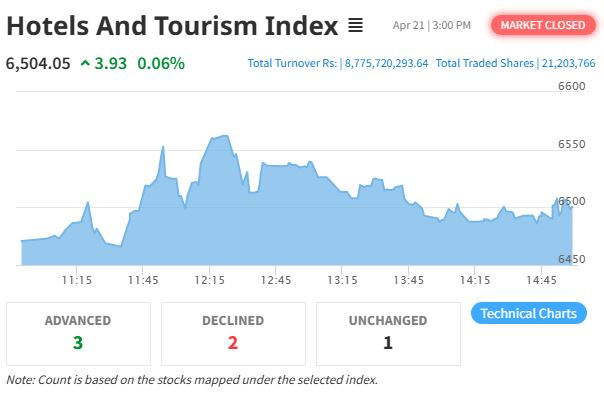Click the declined count number 2
This screenshot has height=409, width=604.
(x=233, y=343)
